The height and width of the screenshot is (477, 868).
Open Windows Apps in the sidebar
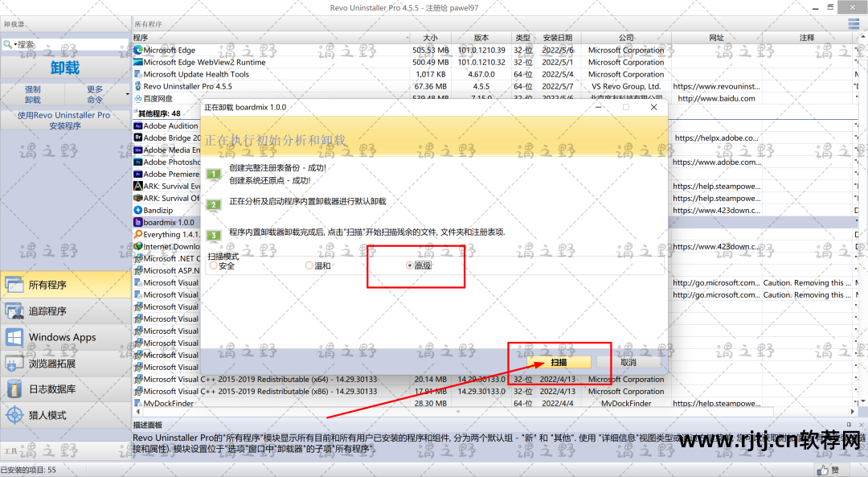click(65, 337)
